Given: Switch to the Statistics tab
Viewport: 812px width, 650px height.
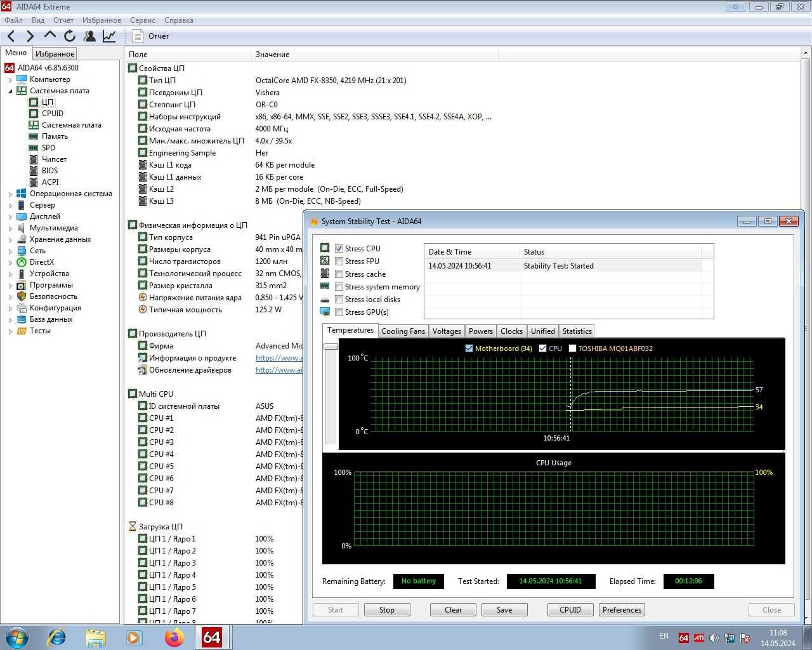Looking at the screenshot, I should (577, 331).
